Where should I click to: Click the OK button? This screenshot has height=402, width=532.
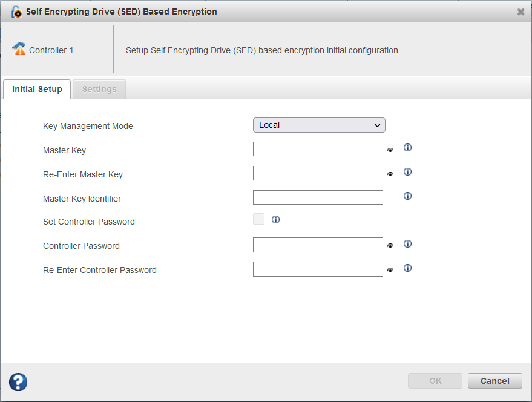[x=435, y=381]
